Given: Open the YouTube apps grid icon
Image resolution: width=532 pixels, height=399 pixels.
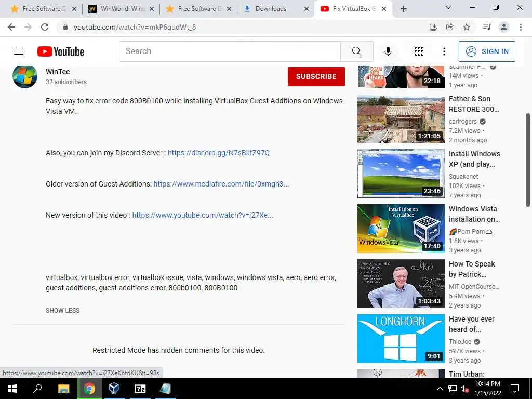Looking at the screenshot, I should pyautogui.click(x=419, y=51).
